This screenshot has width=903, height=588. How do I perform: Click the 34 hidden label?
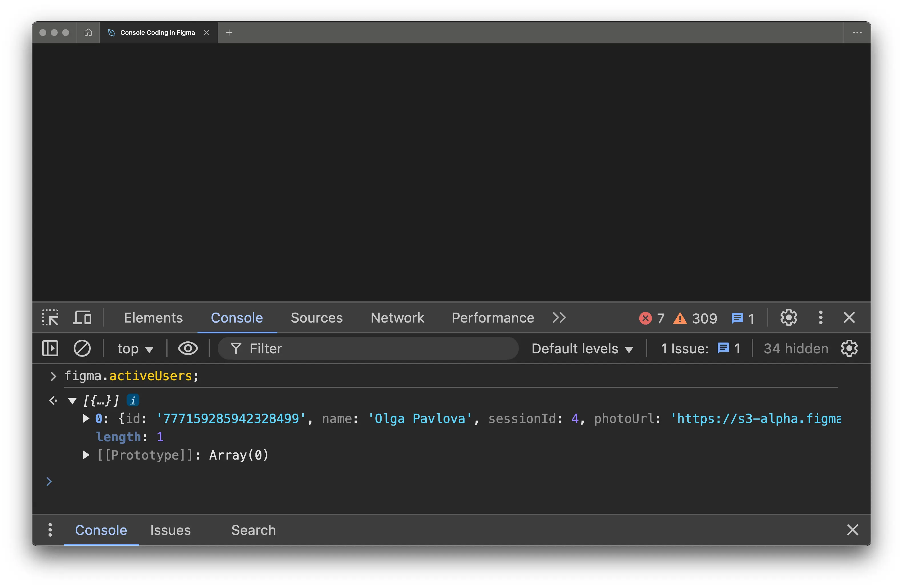(796, 349)
